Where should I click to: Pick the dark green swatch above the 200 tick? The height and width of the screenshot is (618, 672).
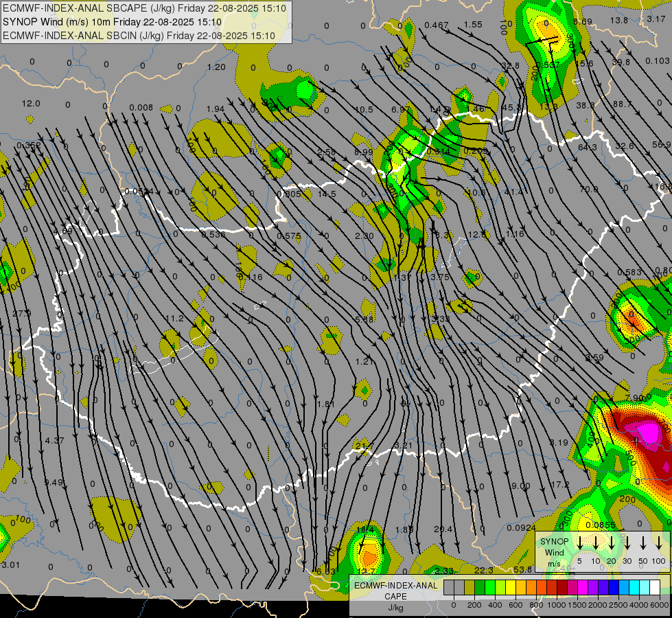[x=480, y=587]
